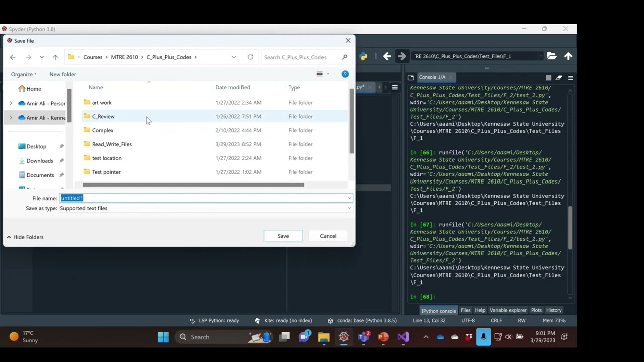Sort files by Date modified column
Viewport: 644px width, 362px height.
pos(232,87)
